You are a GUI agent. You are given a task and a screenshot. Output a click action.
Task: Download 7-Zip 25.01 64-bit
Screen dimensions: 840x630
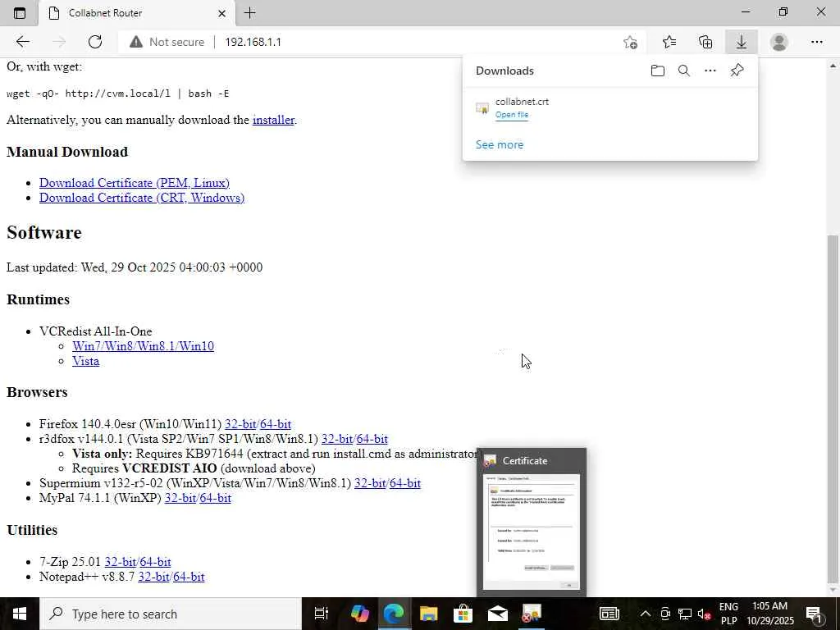pos(155,562)
